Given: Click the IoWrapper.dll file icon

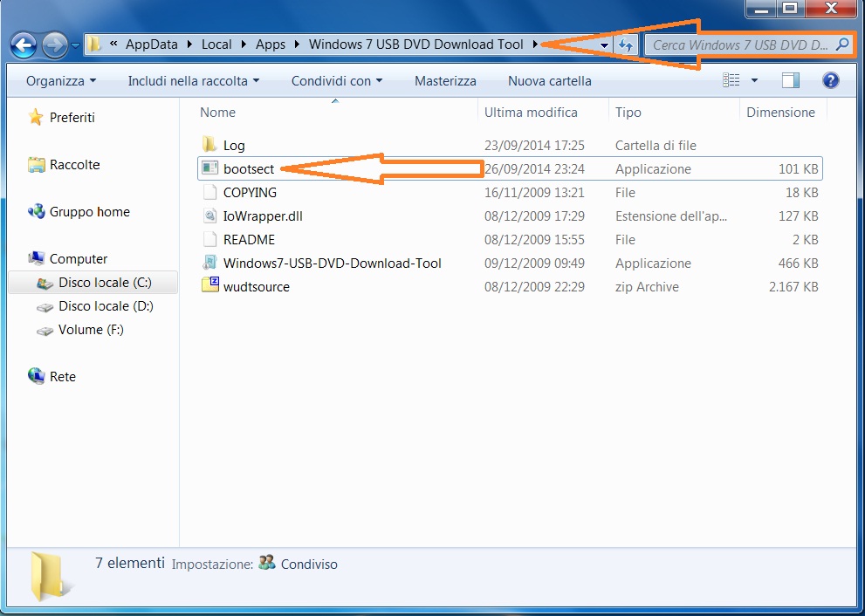Looking at the screenshot, I should [209, 216].
